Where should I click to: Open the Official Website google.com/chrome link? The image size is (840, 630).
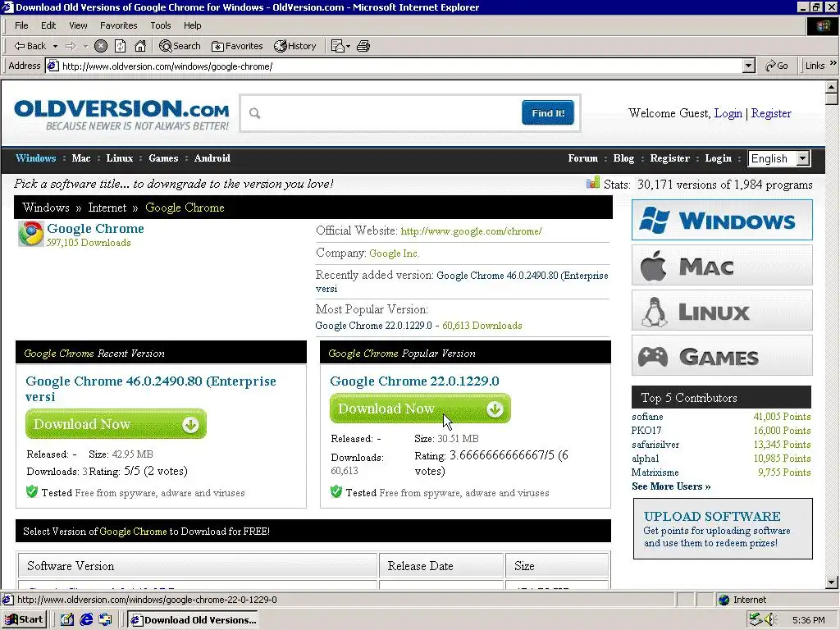click(x=472, y=231)
